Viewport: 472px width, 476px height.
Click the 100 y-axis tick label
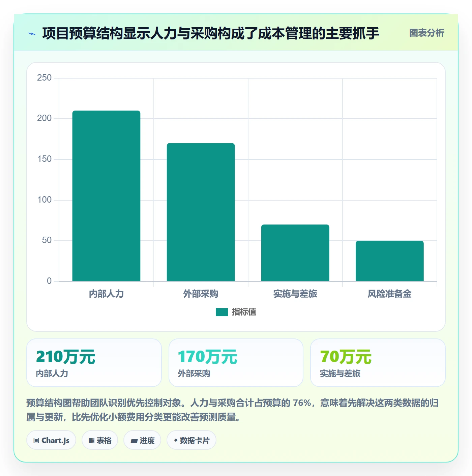(x=45, y=200)
